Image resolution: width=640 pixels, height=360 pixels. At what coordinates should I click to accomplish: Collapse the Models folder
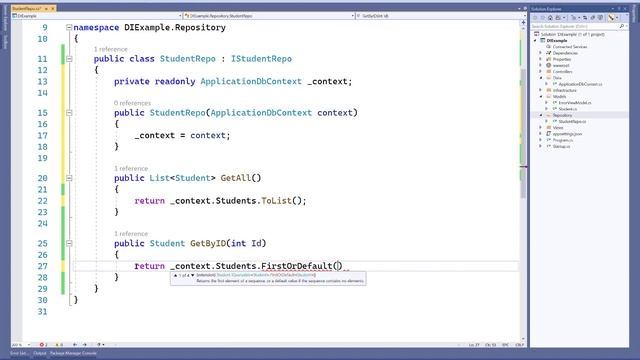(541, 97)
